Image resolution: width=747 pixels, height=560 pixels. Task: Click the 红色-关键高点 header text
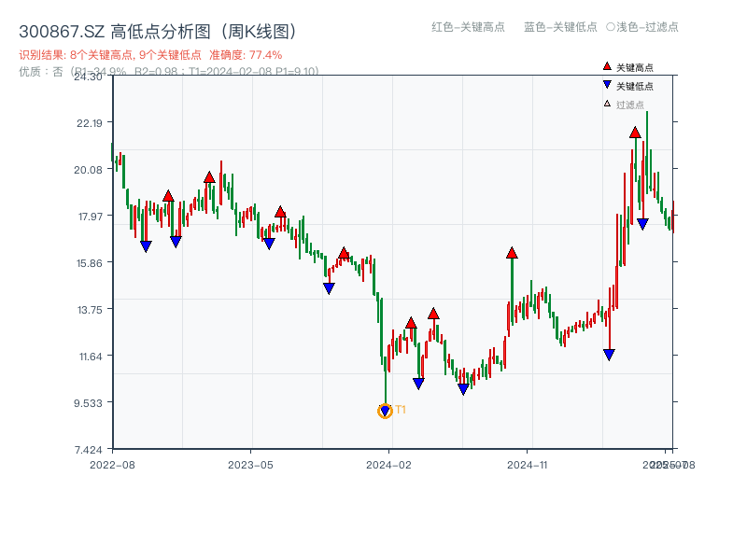click(468, 27)
